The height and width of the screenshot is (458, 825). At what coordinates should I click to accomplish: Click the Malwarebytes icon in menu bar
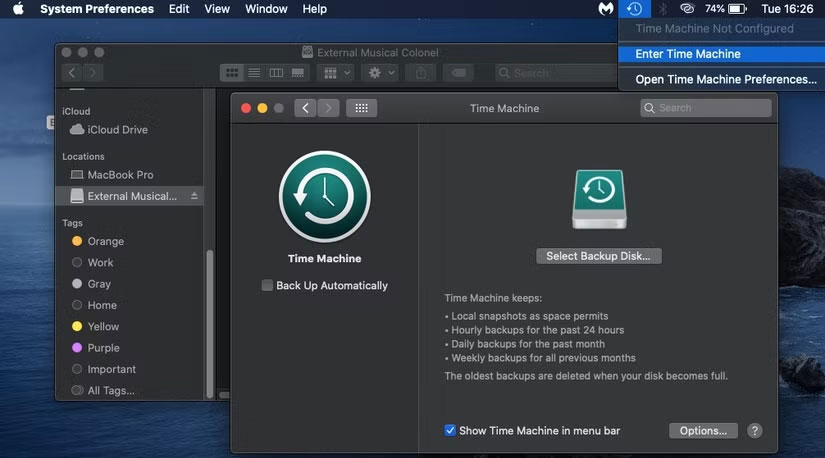[x=606, y=9]
